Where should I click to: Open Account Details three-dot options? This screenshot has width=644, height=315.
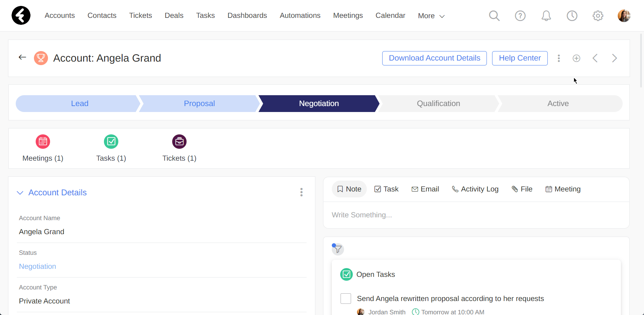[x=301, y=192]
